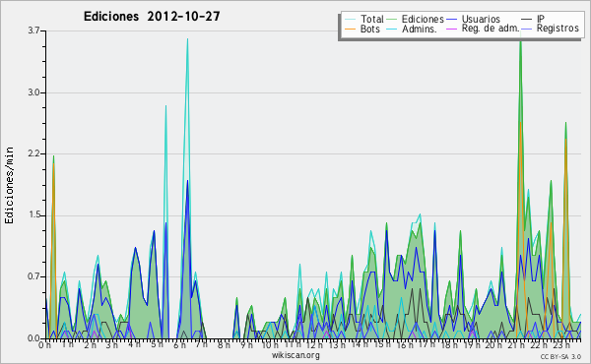Click the '6 h' x-axis label
The image size is (591, 364).
180,345
